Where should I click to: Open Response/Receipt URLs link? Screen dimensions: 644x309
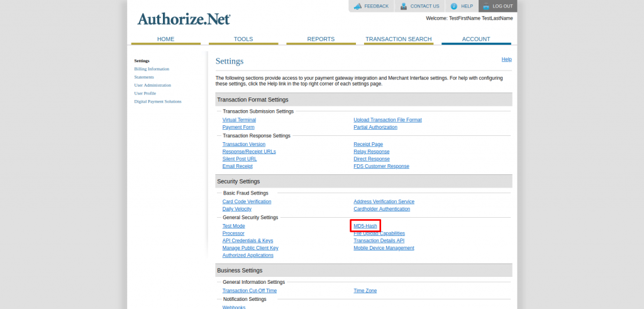[x=249, y=152]
